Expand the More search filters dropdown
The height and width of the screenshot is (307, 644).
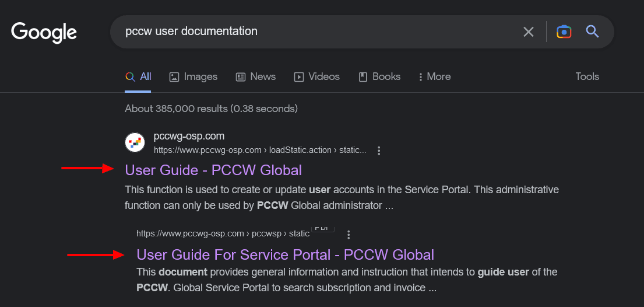click(x=434, y=77)
